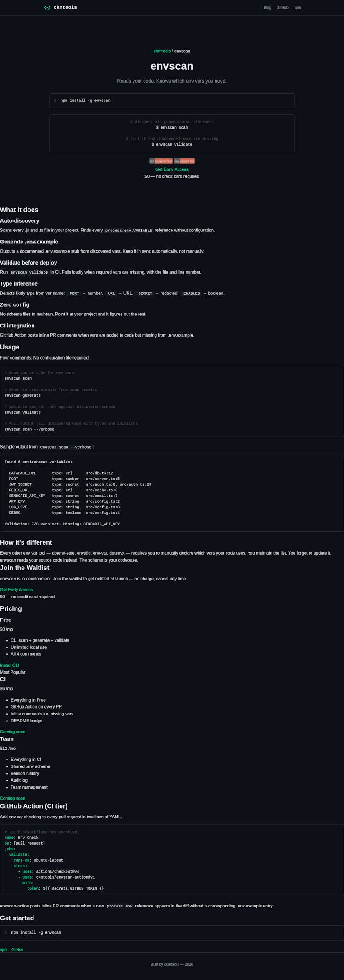Open the npm link in footer

click(x=4, y=949)
